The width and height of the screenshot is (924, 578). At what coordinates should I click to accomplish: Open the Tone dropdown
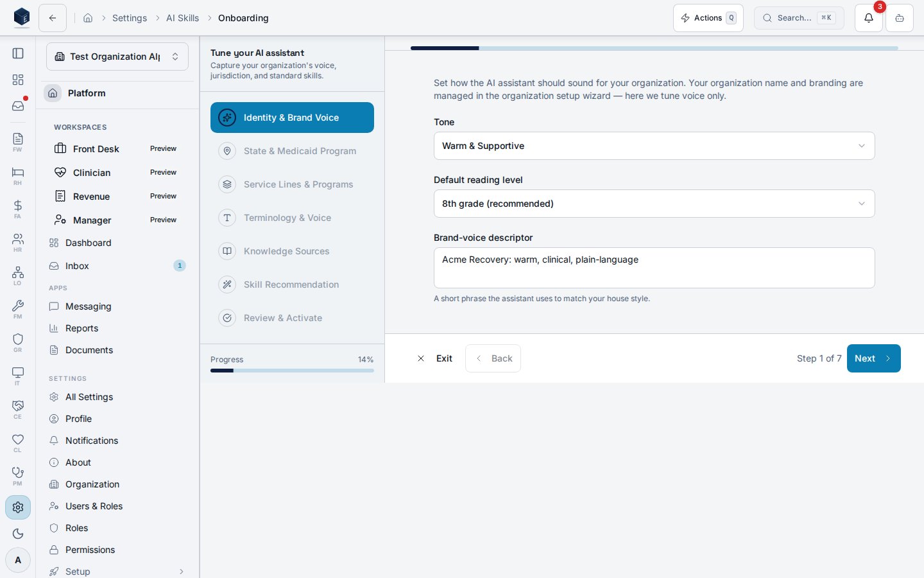click(654, 146)
